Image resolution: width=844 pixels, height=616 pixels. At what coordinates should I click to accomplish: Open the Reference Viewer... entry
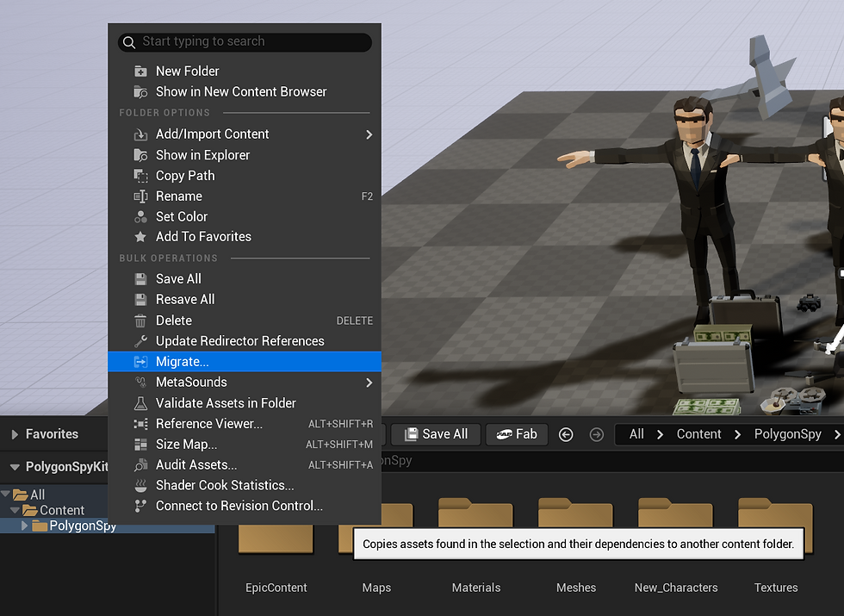point(245,424)
